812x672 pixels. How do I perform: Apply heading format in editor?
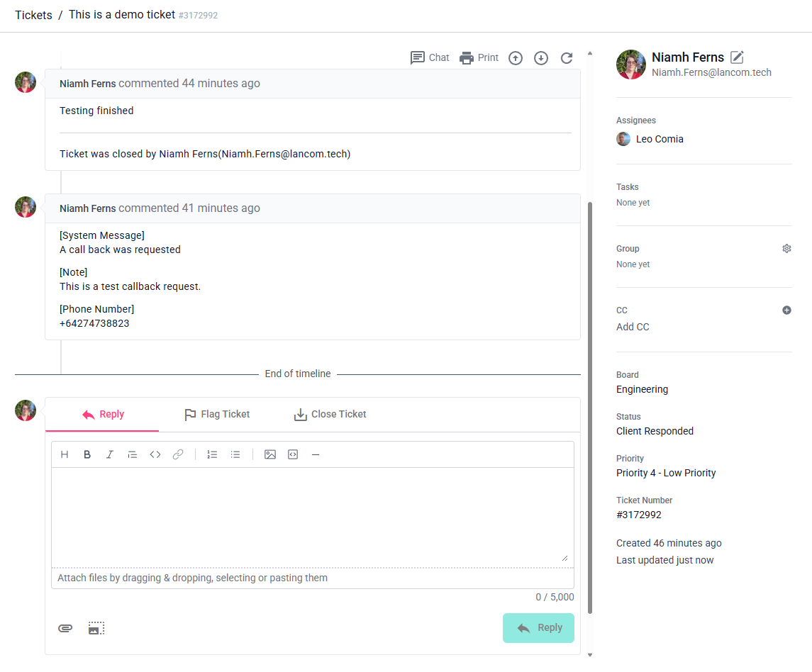tap(65, 454)
